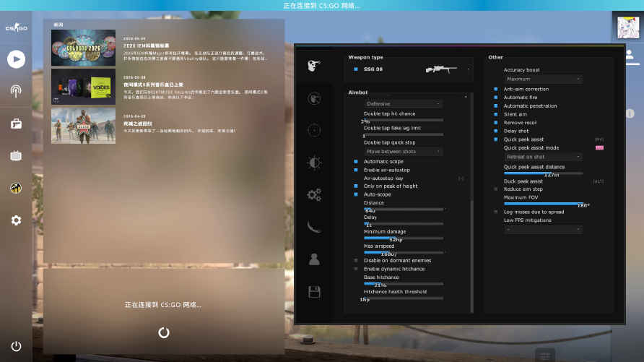Toggle the Automatic fire checkbox
The height and width of the screenshot is (362, 644).
pyautogui.click(x=496, y=98)
